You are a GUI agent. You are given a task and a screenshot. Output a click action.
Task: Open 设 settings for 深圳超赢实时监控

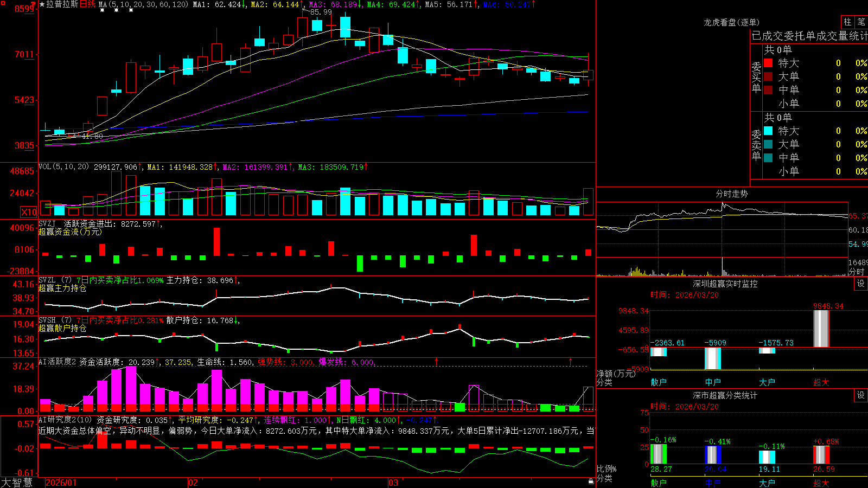coord(861,284)
